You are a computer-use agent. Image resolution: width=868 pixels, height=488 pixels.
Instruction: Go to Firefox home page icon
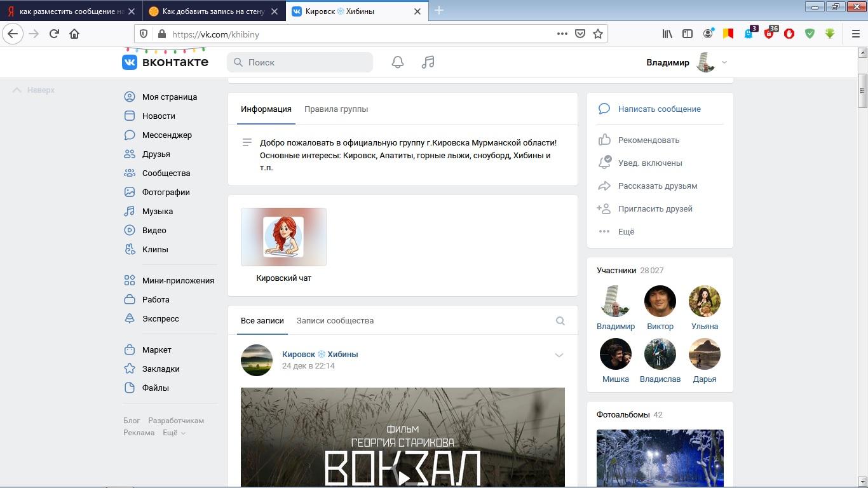click(x=74, y=34)
